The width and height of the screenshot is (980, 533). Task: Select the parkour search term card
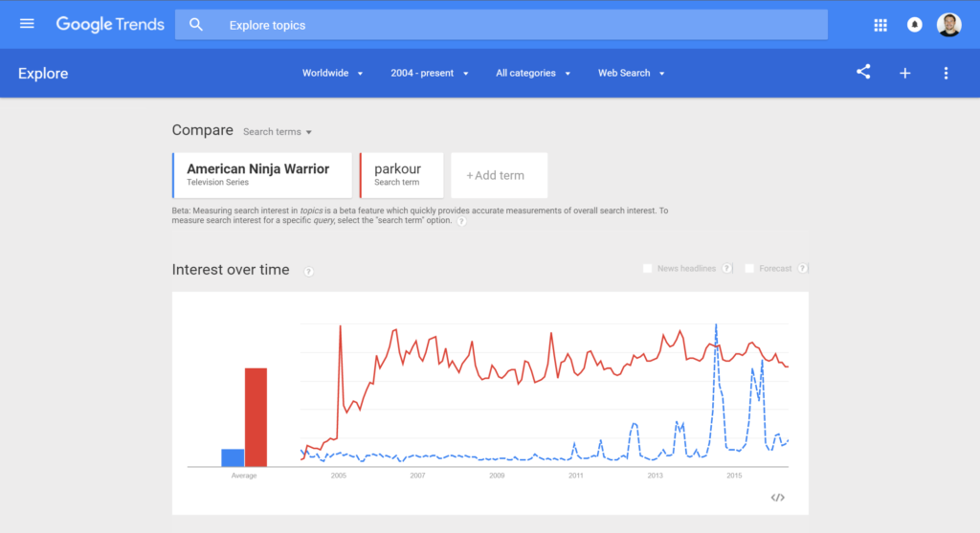pyautogui.click(x=401, y=175)
